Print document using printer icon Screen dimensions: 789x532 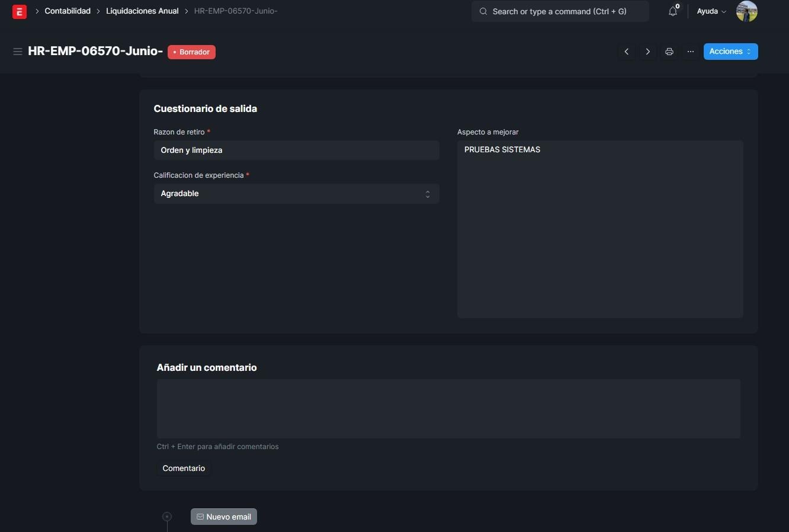coord(669,52)
